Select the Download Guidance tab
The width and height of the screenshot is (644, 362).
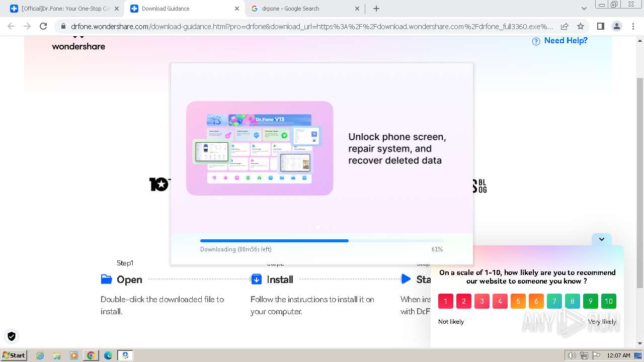(185, 9)
